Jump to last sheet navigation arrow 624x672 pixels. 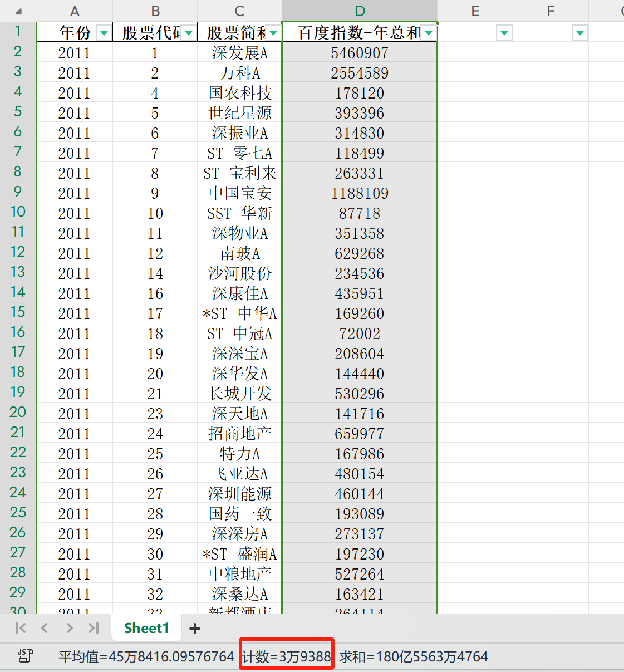click(x=94, y=628)
